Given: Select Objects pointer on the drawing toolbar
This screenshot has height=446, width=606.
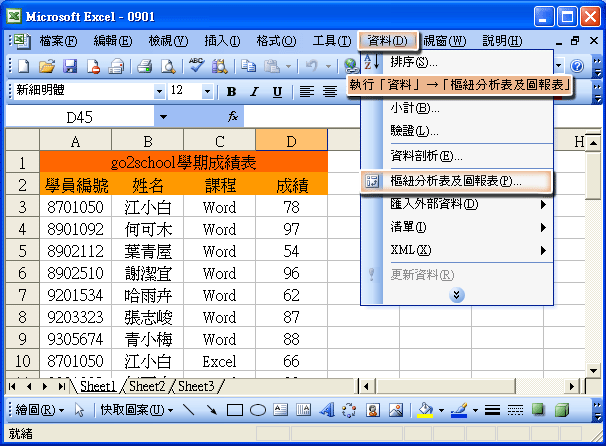Looking at the screenshot, I should [79, 409].
